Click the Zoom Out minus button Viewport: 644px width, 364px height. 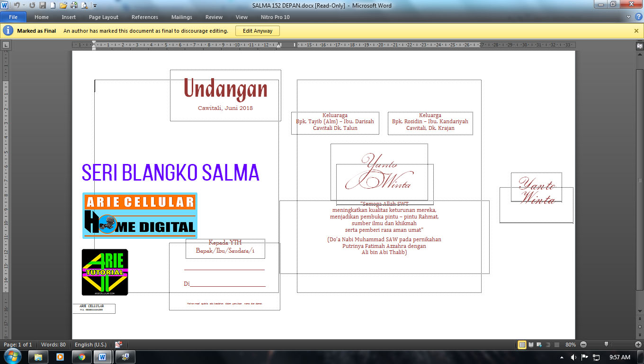pos(583,345)
